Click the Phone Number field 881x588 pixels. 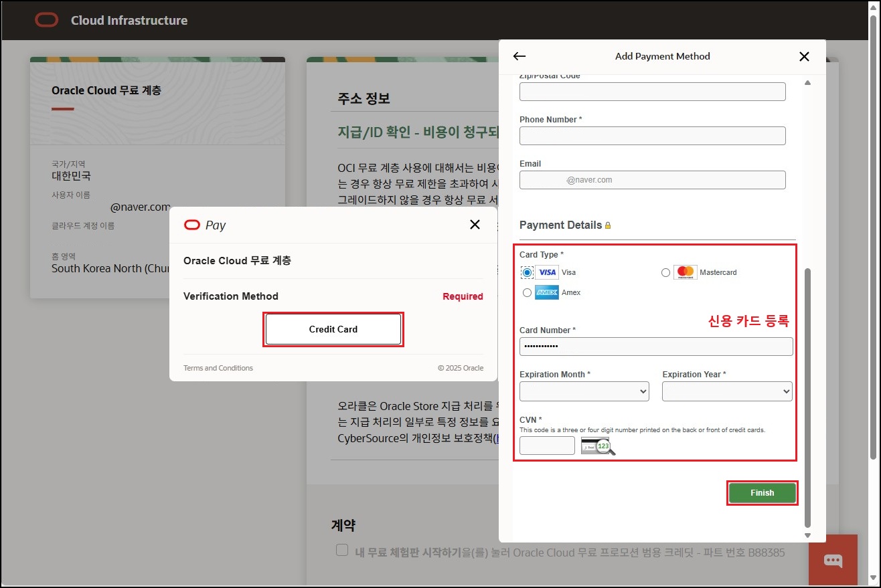(x=653, y=136)
